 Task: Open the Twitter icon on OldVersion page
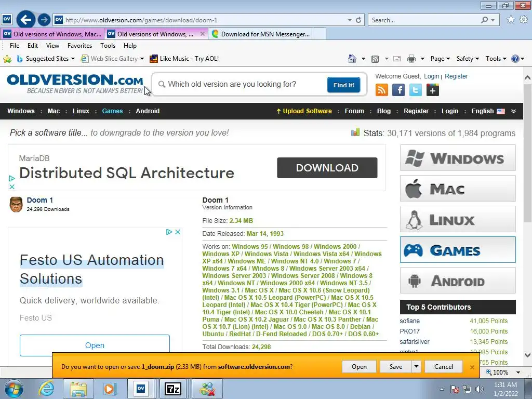pyautogui.click(x=415, y=90)
